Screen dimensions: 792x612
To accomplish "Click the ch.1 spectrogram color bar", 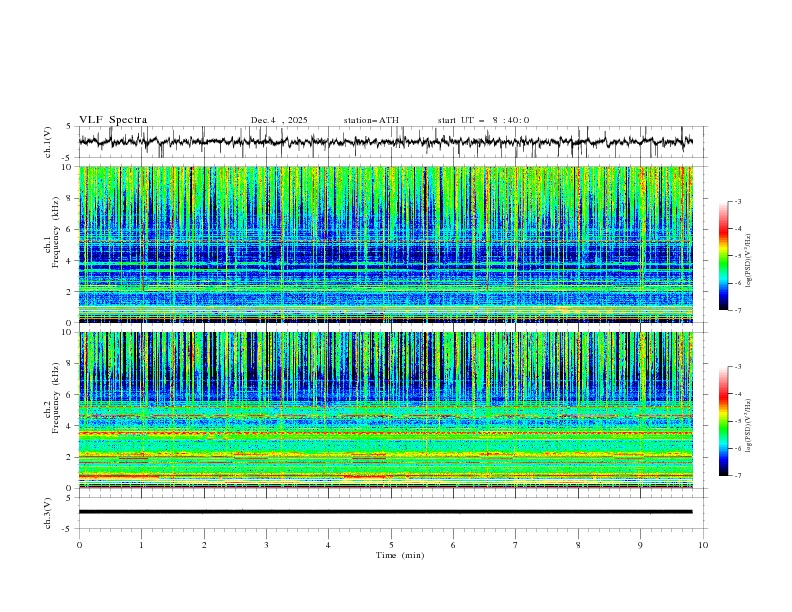I will pyautogui.click(x=723, y=256).
